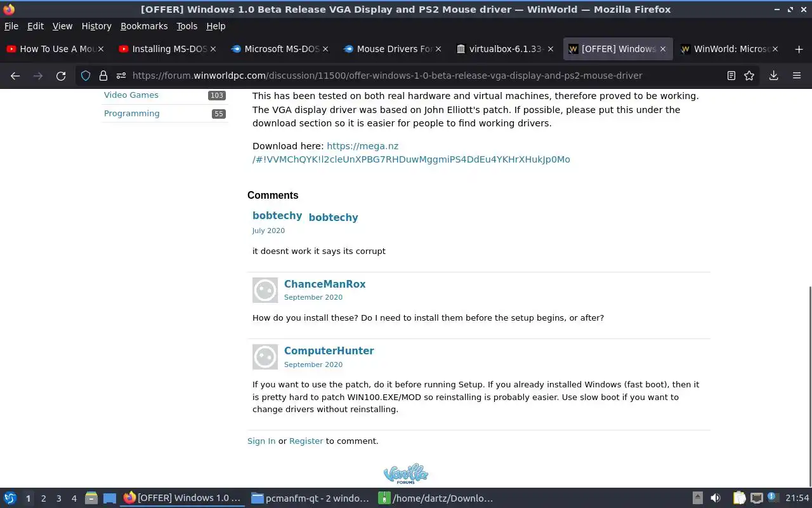The width and height of the screenshot is (812, 508).
Task: Close the '[OFFER] Windows' tab
Action: [x=662, y=49]
